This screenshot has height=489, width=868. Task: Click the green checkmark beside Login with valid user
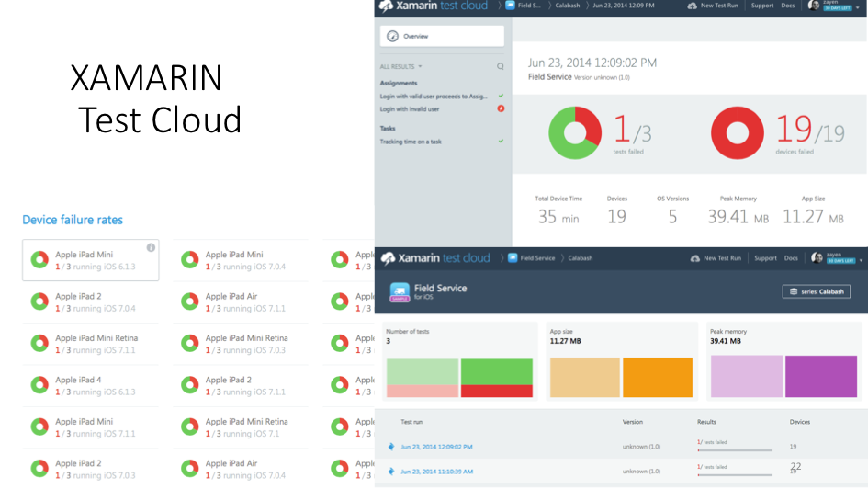pyautogui.click(x=501, y=96)
